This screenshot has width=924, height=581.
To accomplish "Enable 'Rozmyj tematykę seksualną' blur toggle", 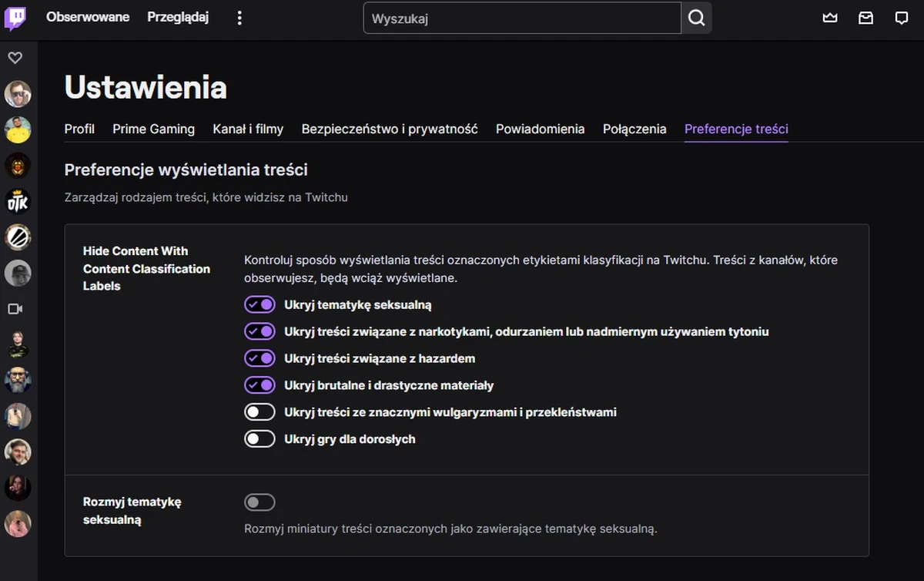I will point(259,502).
